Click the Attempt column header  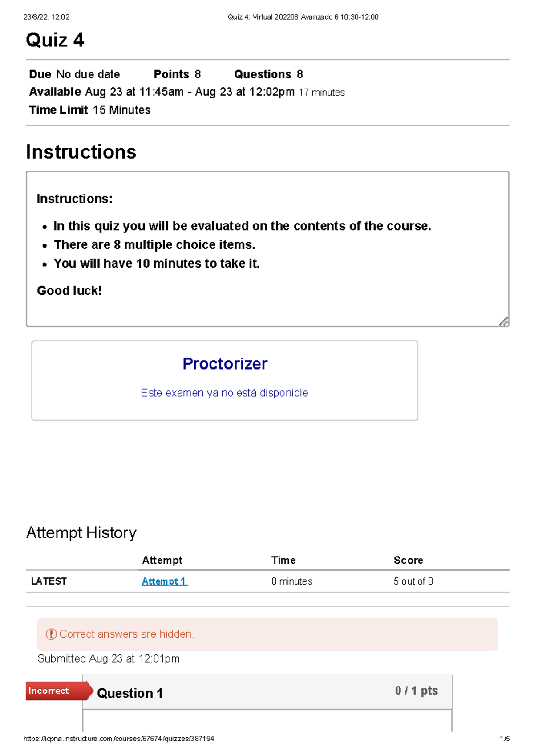point(162,560)
